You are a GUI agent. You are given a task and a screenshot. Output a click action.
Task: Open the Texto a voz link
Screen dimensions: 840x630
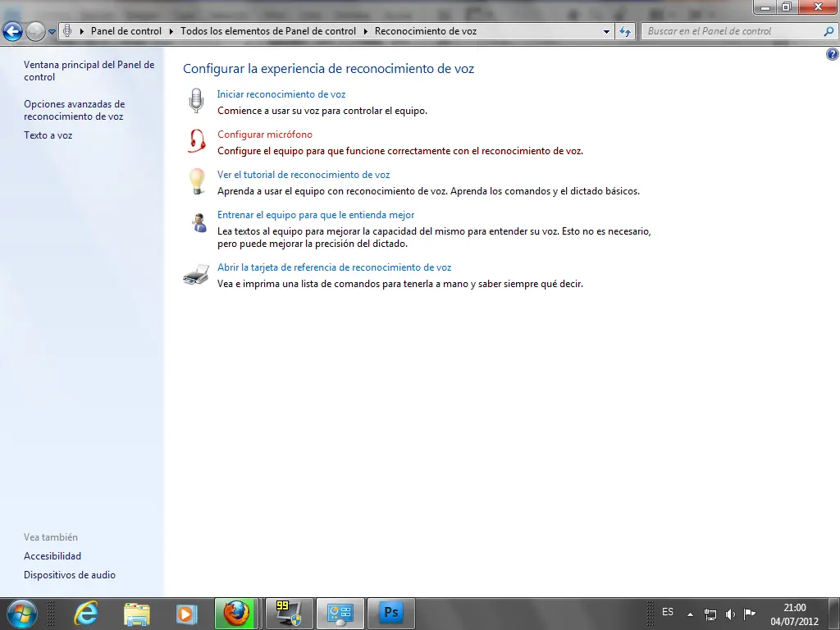[x=48, y=135]
